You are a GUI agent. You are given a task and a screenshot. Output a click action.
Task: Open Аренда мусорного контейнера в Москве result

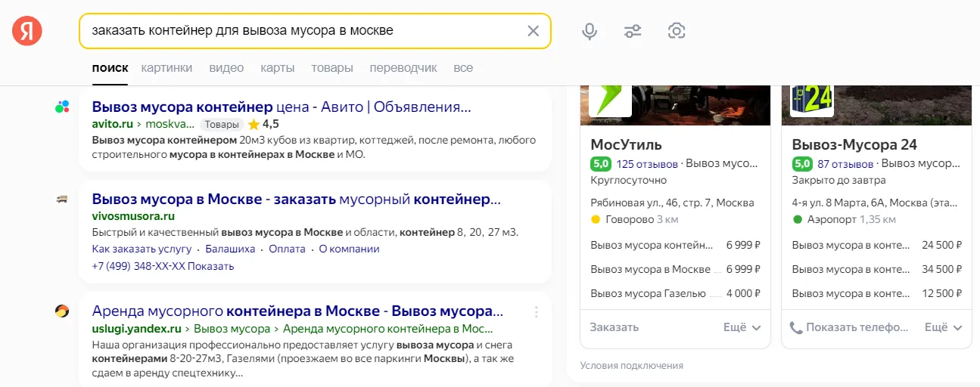pos(297,311)
